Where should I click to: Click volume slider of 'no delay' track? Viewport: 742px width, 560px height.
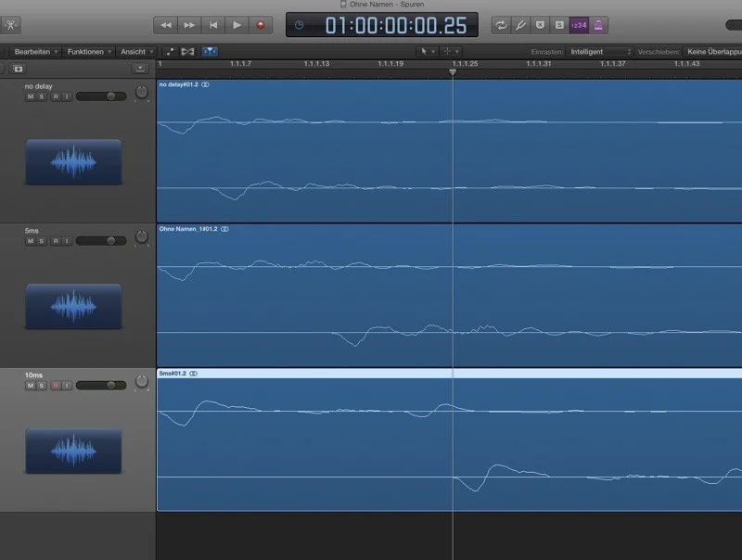(101, 96)
